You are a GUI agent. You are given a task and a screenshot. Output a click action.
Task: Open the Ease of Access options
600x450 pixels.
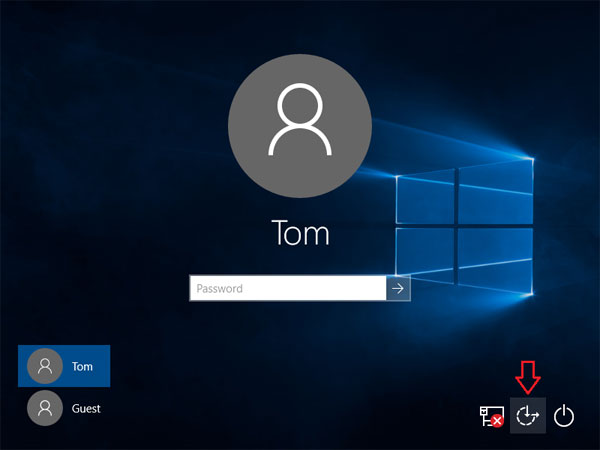click(x=528, y=415)
